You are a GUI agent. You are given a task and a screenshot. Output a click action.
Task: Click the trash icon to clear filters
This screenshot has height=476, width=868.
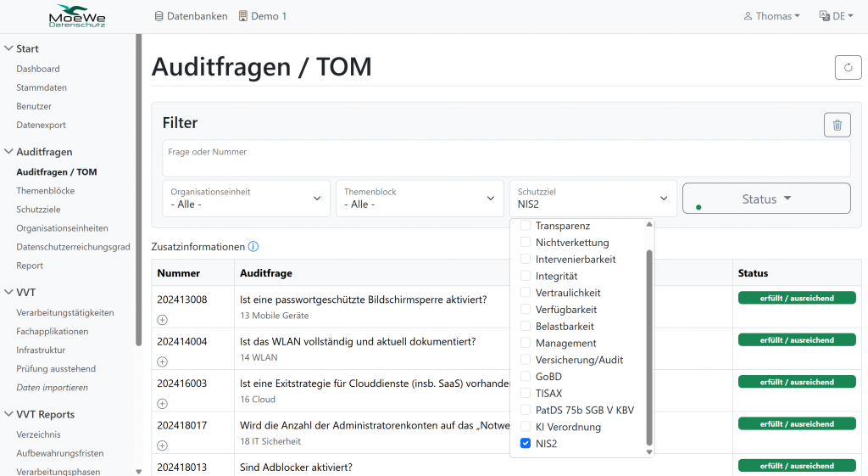(x=837, y=125)
